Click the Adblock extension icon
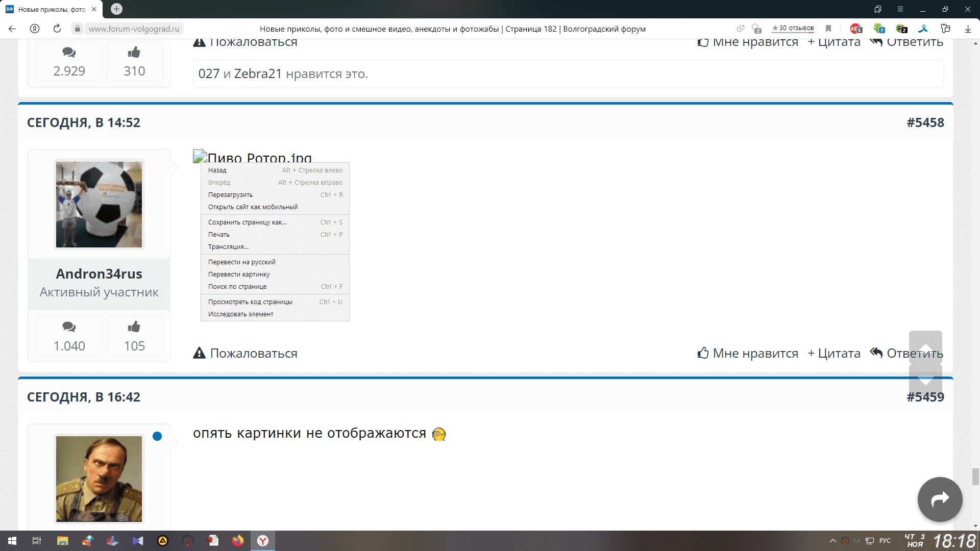The width and height of the screenshot is (980, 551). tap(855, 29)
